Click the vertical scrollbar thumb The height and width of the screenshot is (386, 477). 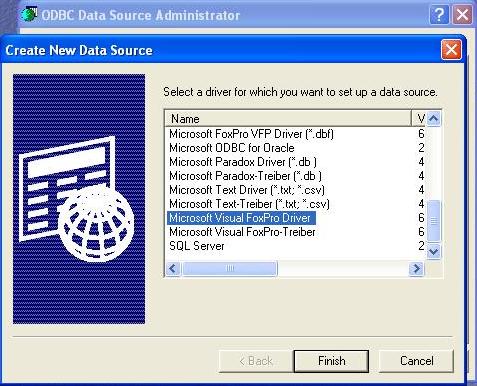pos(434,220)
